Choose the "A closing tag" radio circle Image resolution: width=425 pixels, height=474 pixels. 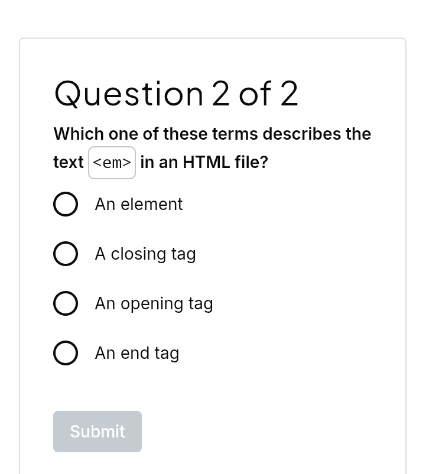coord(66,254)
